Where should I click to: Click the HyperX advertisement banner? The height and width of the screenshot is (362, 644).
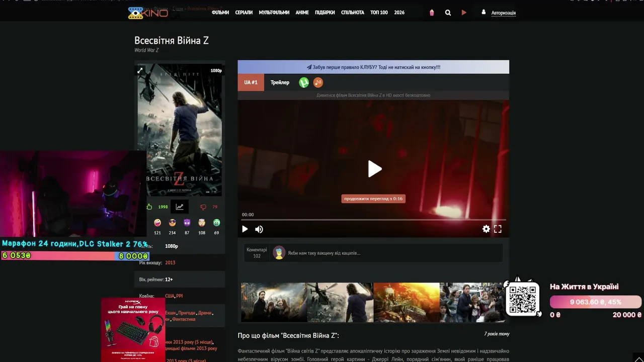(133, 330)
